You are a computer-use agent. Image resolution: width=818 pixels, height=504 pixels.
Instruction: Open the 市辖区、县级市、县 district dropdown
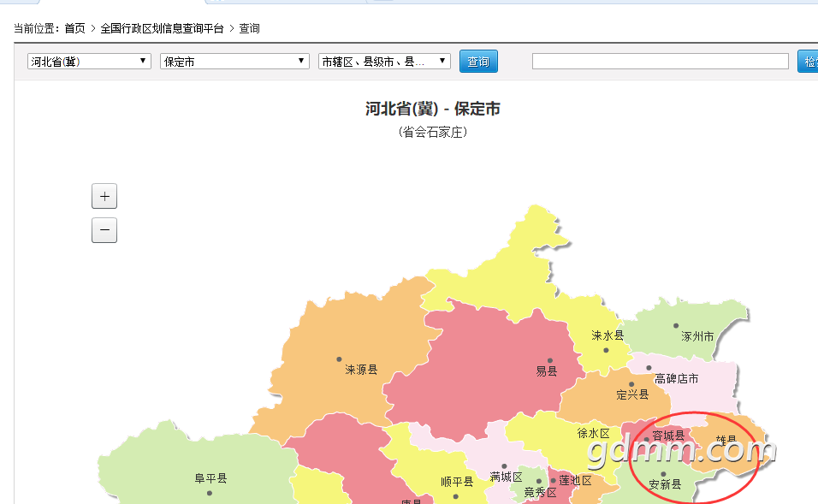384,62
